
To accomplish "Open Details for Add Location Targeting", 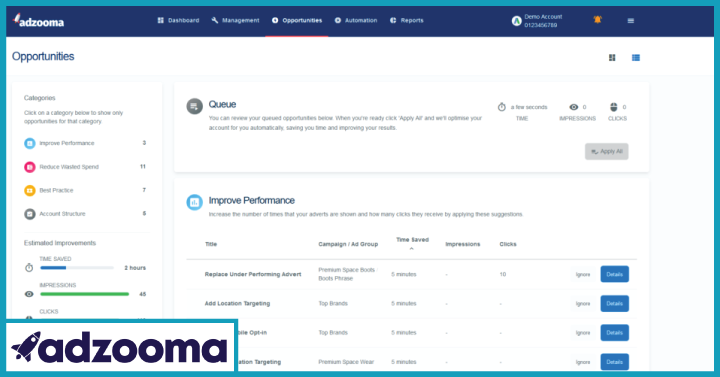I will click(614, 304).
